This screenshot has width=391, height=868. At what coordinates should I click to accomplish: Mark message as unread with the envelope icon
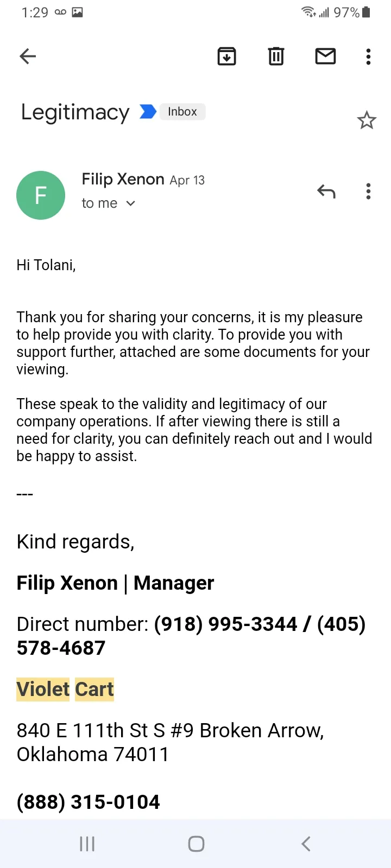tap(325, 56)
